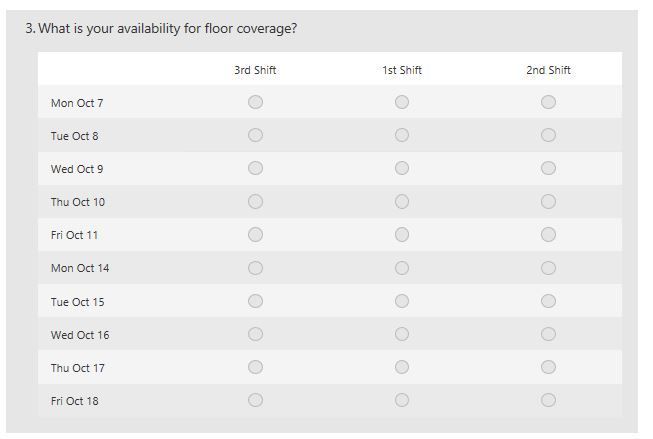Choose 3rd Shift for Wed Oct 9
The width and height of the screenshot is (653, 439).
pos(255,168)
